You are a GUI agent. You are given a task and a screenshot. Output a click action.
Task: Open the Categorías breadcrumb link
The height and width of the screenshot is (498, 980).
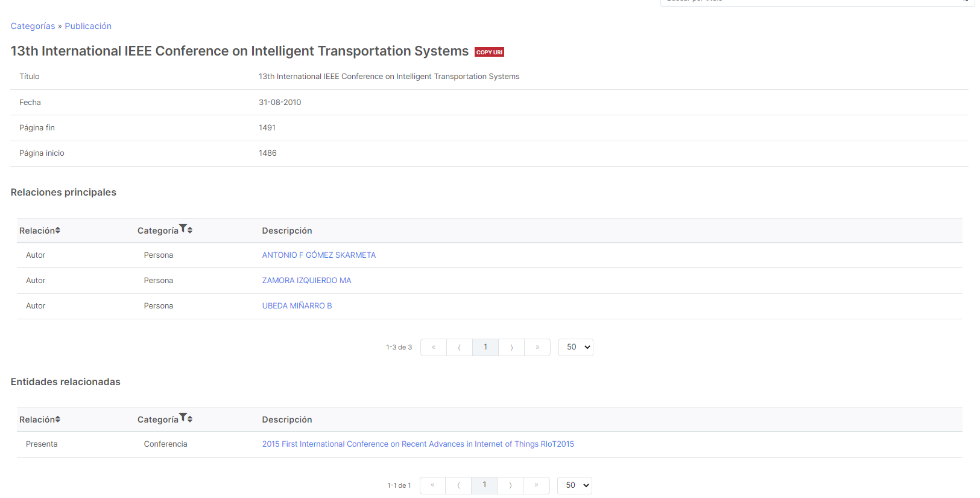33,26
